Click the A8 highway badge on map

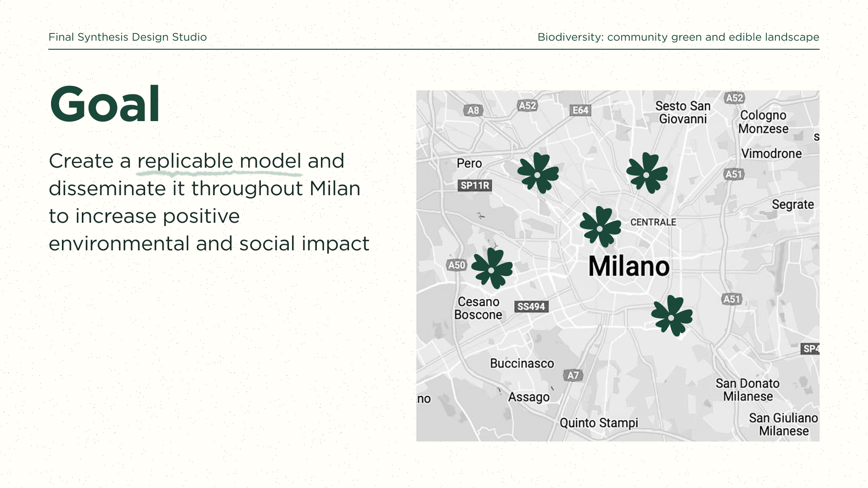pyautogui.click(x=473, y=110)
